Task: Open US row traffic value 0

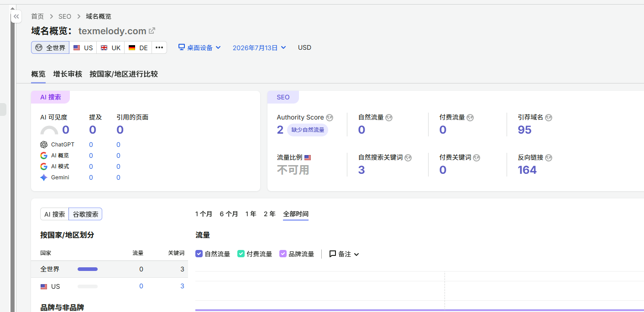Action: (x=141, y=286)
